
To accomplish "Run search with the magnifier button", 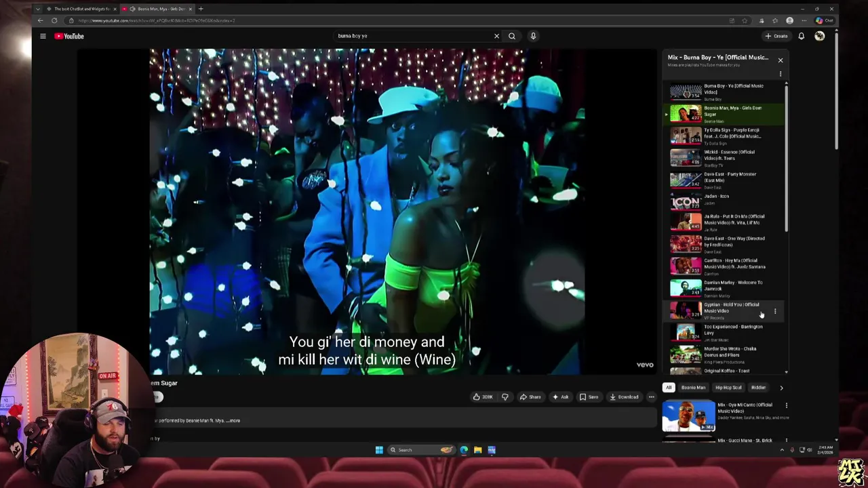I will tap(512, 36).
